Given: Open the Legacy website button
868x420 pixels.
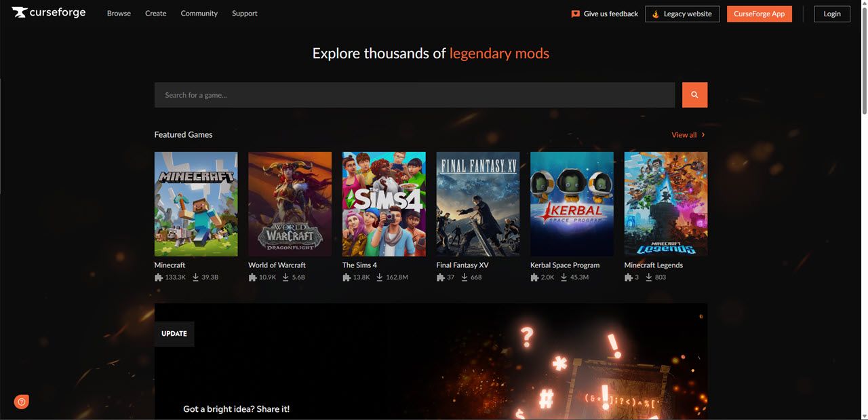Looking at the screenshot, I should coord(682,14).
